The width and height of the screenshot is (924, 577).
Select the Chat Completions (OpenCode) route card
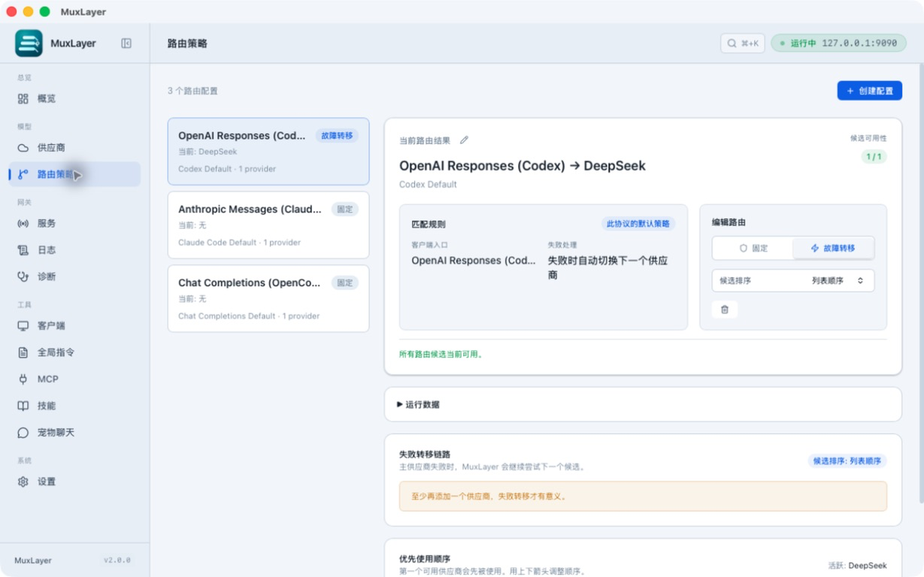(x=268, y=298)
